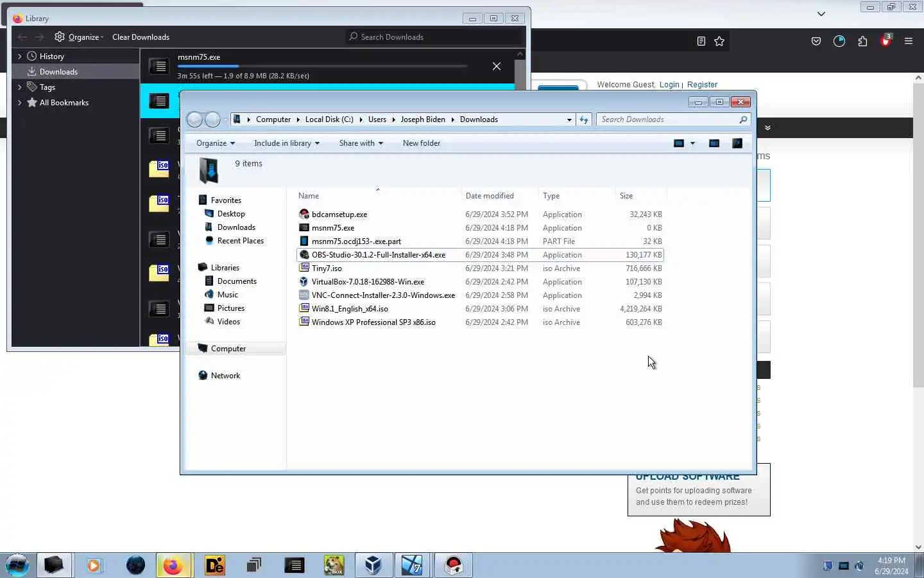This screenshot has width=924, height=578.
Task: Open Firefox list all tabs chevron
Action: (x=821, y=13)
